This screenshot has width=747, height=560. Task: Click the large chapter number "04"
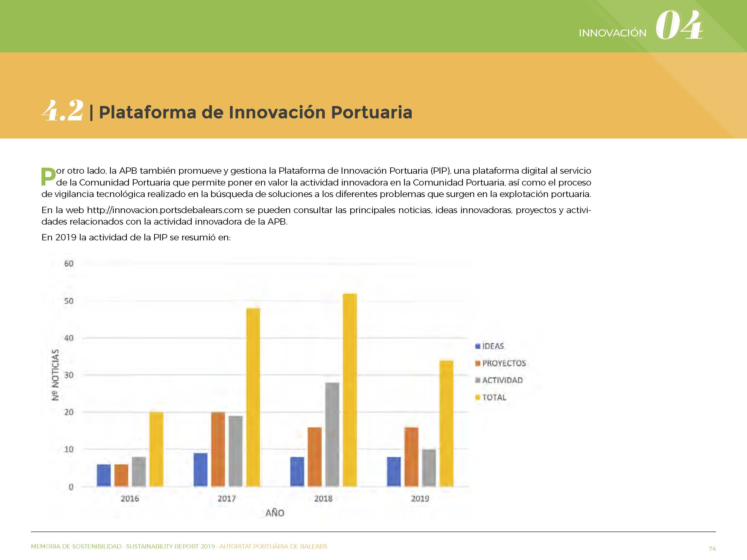pos(680,25)
